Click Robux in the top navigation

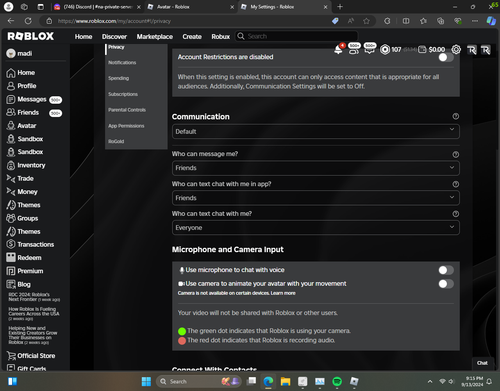(221, 37)
